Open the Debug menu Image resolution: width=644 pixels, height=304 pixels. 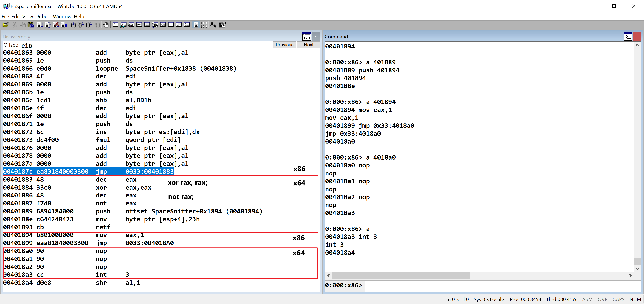coord(43,17)
